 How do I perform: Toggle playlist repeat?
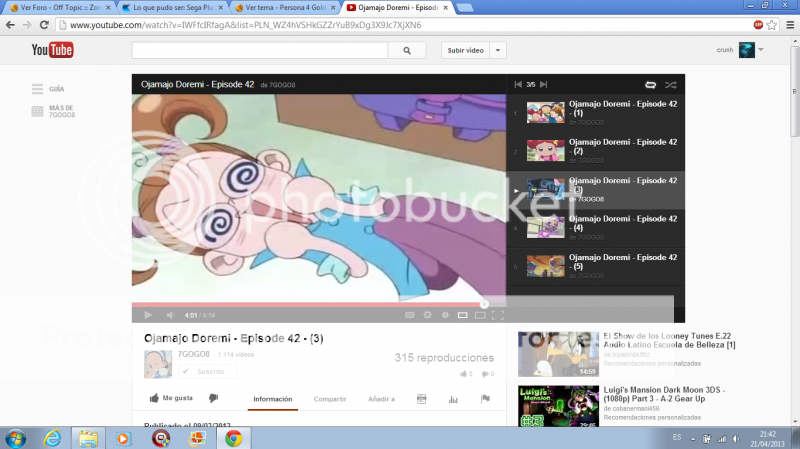click(651, 85)
